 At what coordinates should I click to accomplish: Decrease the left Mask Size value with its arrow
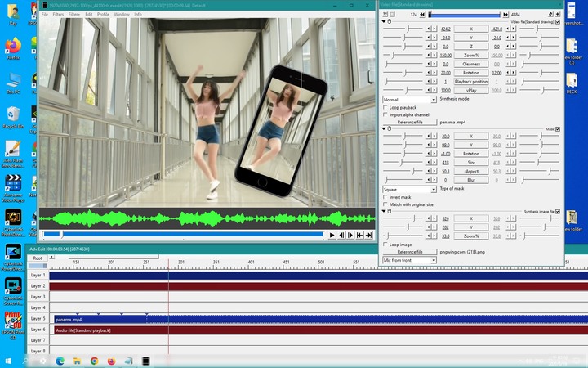pyautogui.click(x=430, y=162)
